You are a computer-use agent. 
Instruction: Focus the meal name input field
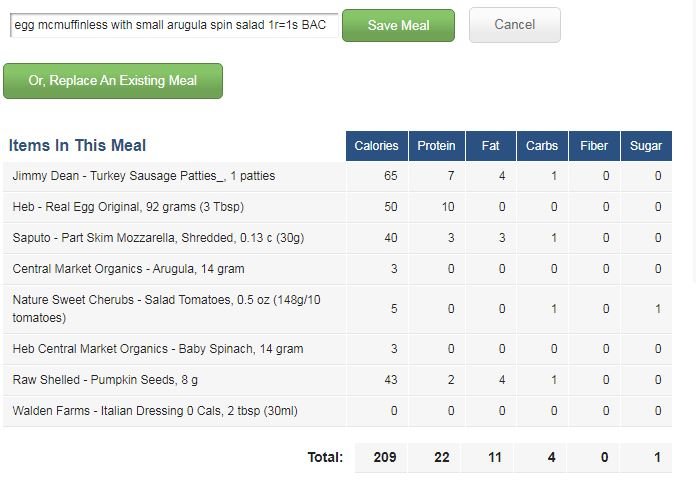[x=174, y=25]
